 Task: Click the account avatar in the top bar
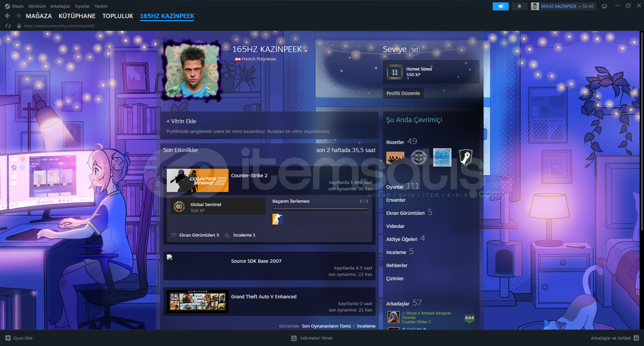pos(535,6)
